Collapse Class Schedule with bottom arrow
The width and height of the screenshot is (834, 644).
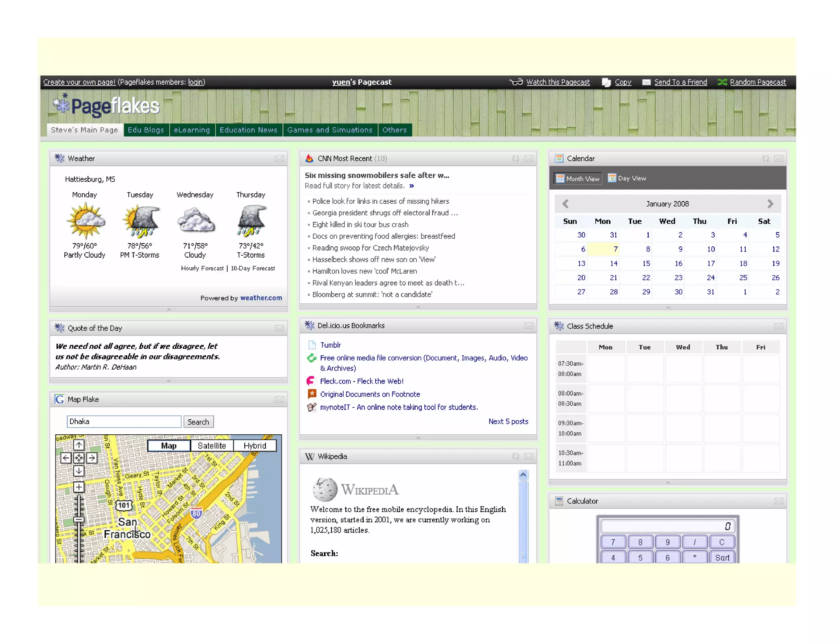point(668,482)
